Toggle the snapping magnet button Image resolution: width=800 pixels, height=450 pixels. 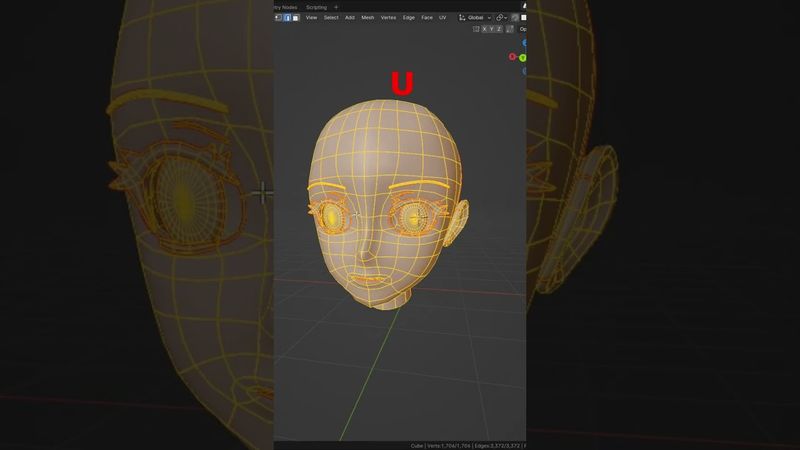coord(515,17)
